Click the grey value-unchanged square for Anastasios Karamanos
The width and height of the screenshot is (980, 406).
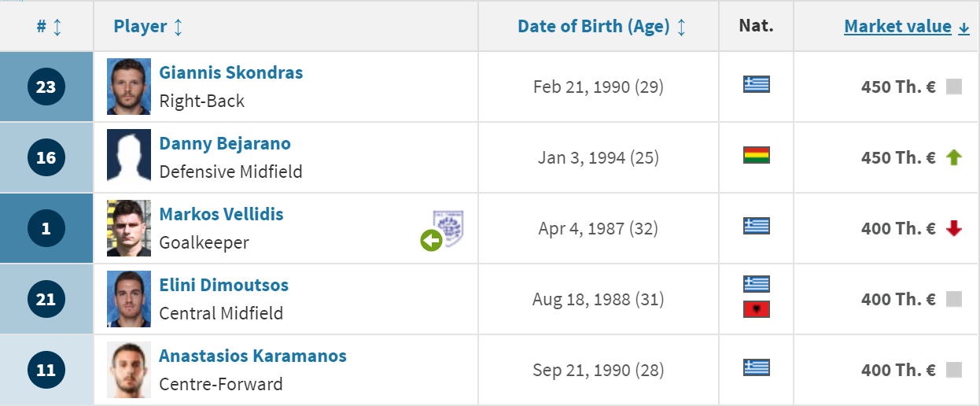(954, 370)
